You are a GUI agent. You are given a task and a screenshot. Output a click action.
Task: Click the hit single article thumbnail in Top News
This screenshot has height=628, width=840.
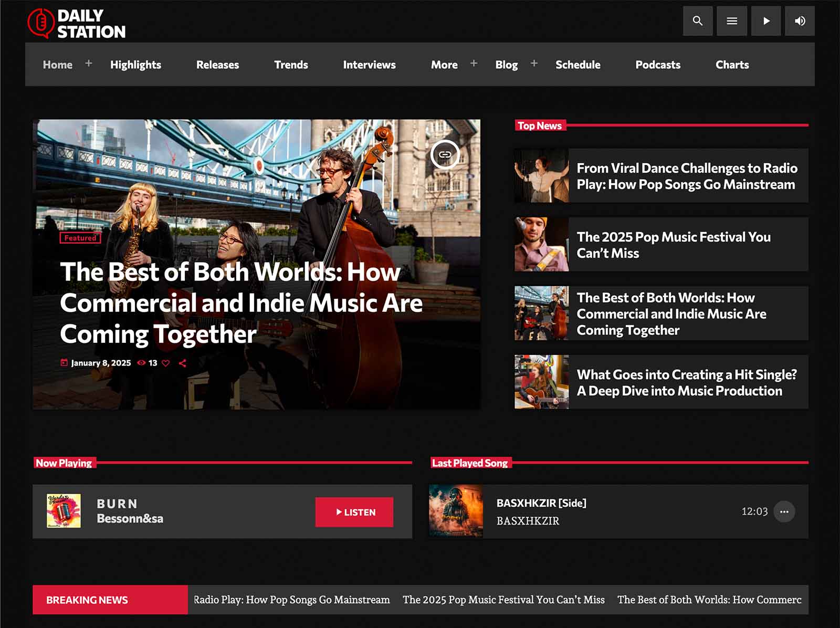click(x=541, y=382)
